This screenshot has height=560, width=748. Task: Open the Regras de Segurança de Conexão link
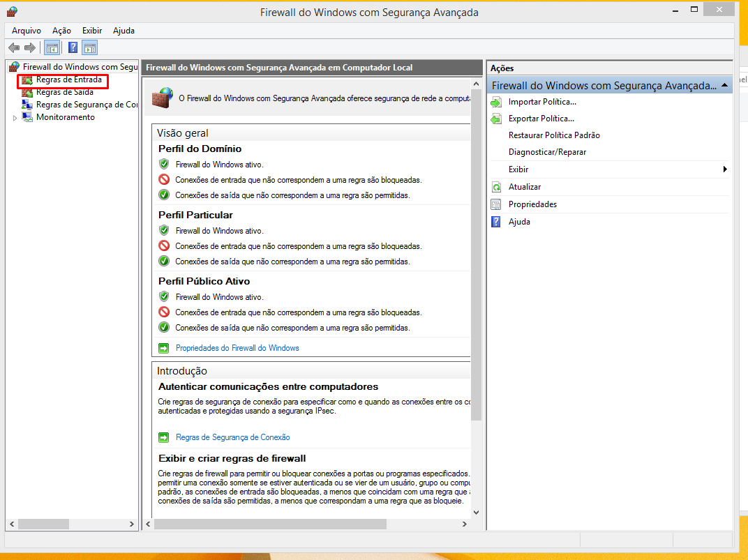coord(233,437)
